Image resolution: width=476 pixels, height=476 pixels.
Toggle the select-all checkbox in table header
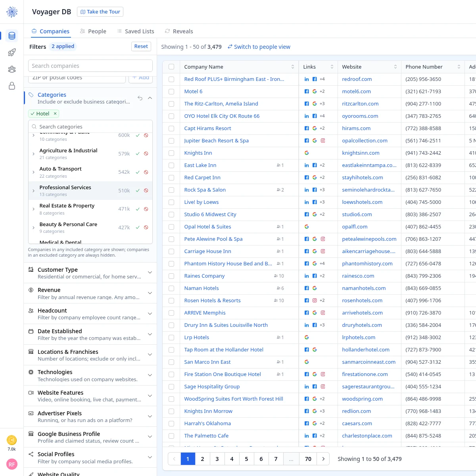(x=171, y=67)
